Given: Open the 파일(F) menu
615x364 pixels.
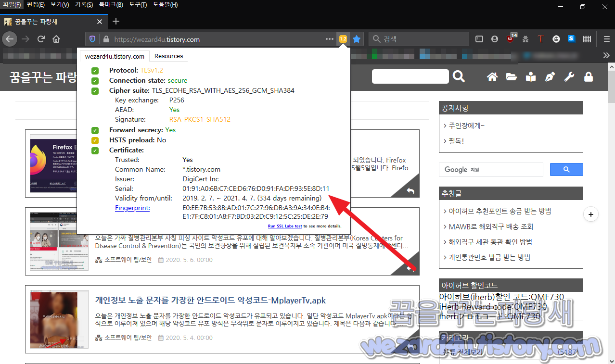Looking at the screenshot, I should pos(12,5).
